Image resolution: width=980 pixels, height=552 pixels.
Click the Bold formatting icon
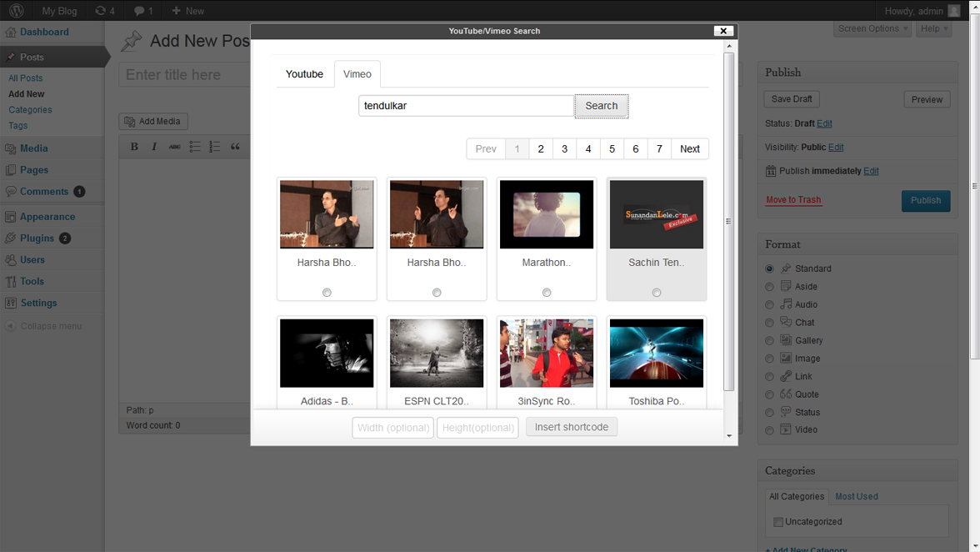(x=134, y=147)
